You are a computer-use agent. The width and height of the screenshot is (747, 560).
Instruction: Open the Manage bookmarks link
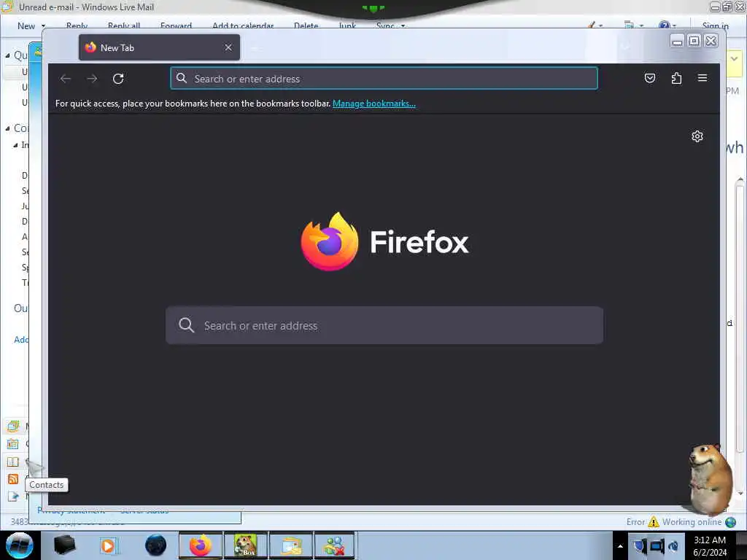pos(374,104)
